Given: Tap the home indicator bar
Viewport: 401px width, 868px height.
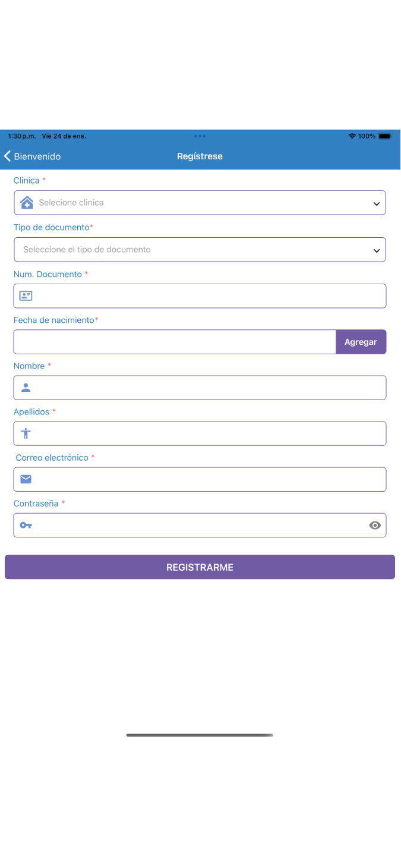Looking at the screenshot, I should coord(200,735).
